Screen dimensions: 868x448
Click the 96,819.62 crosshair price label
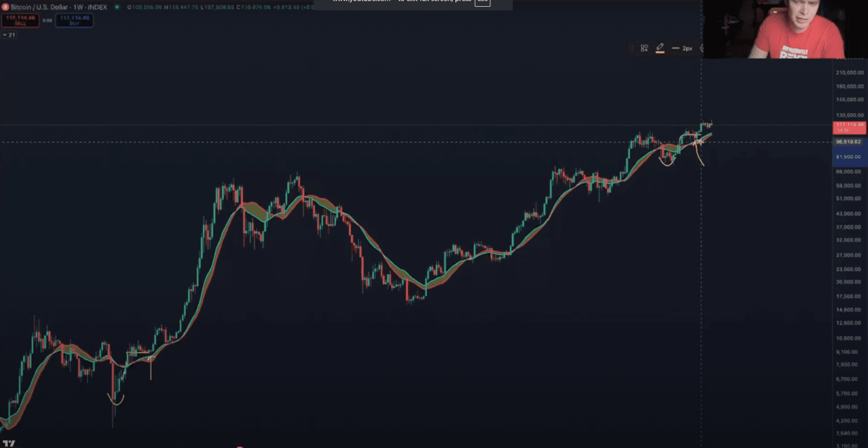point(849,142)
